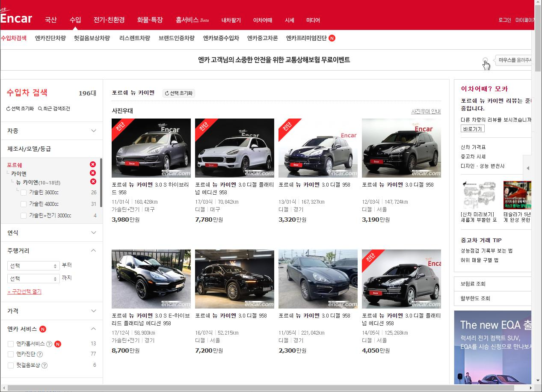Viewport: 542px width, 392px height.
Task: Expand the collapsed right side panel arrow
Action: pyautogui.click(x=528, y=168)
